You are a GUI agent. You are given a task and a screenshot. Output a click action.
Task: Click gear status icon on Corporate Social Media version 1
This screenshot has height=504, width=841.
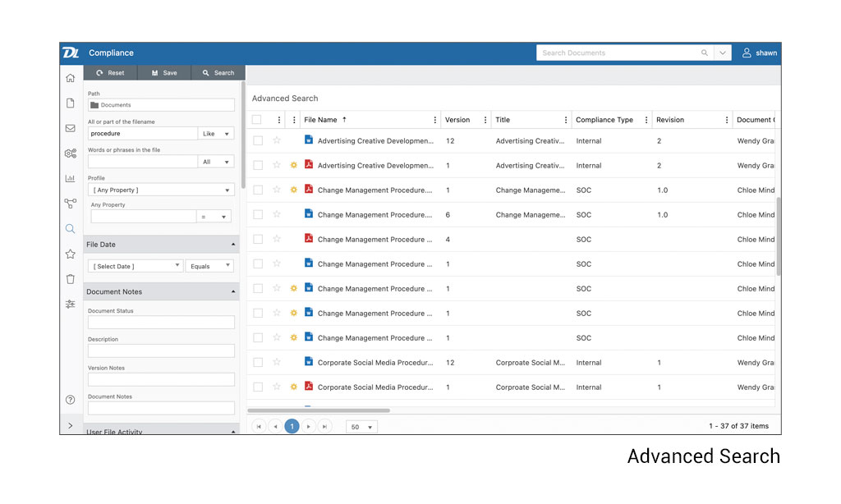coord(294,387)
